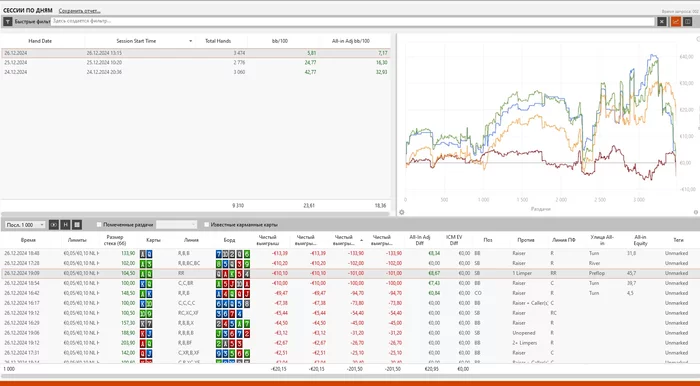Image resolution: width=700 pixels, height=386 pixels.
Task: Select the 24.12.2024 session row
Action: coord(196,72)
